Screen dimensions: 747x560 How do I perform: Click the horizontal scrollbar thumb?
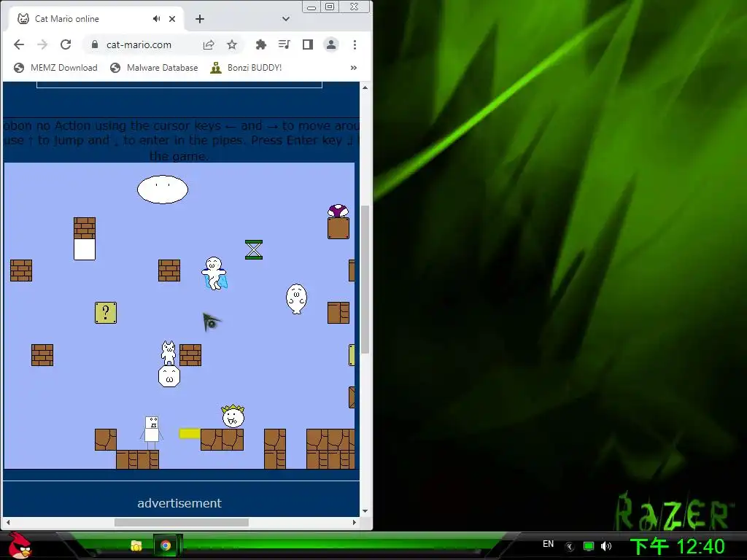(182, 522)
